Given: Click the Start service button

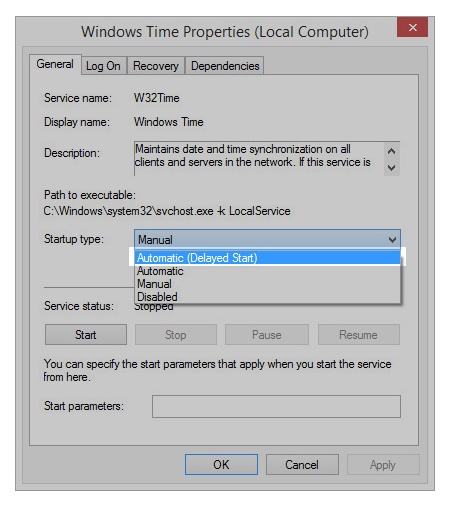Looking at the screenshot, I should coord(86,335).
